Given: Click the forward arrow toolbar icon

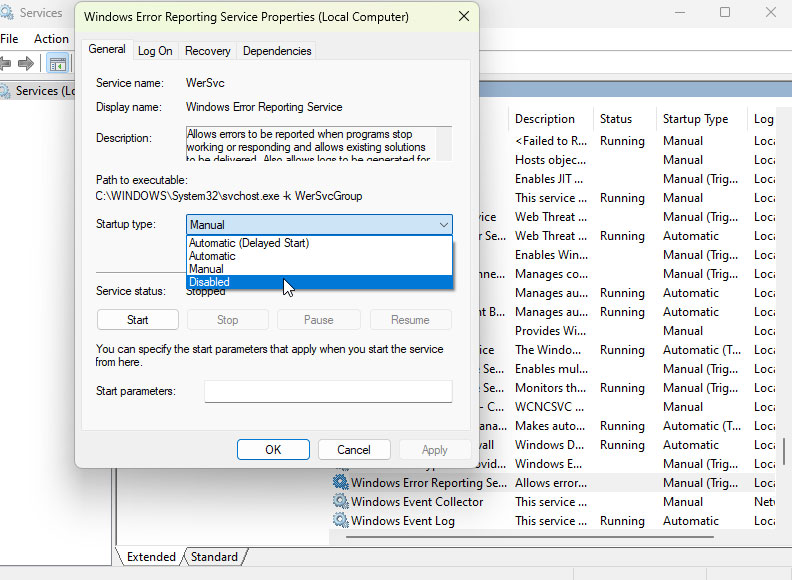Looking at the screenshot, I should click(x=26, y=64).
